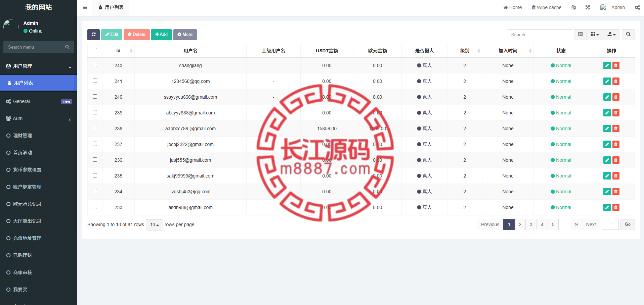Open the rows per page dropdown
This screenshot has width=644, height=305.
(155, 225)
